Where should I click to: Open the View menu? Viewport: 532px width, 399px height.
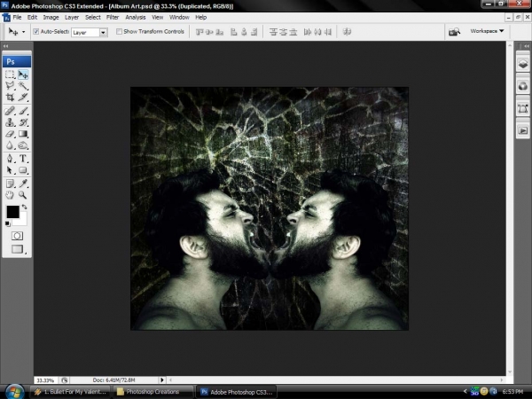coord(157,18)
